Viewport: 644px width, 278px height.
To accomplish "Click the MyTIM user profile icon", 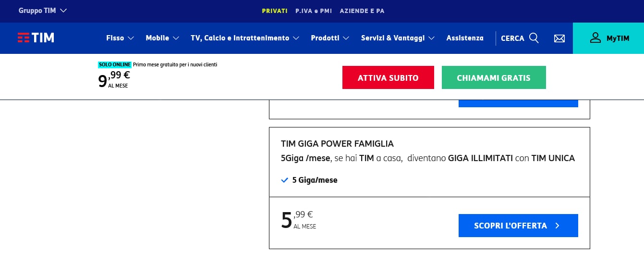I will (595, 38).
